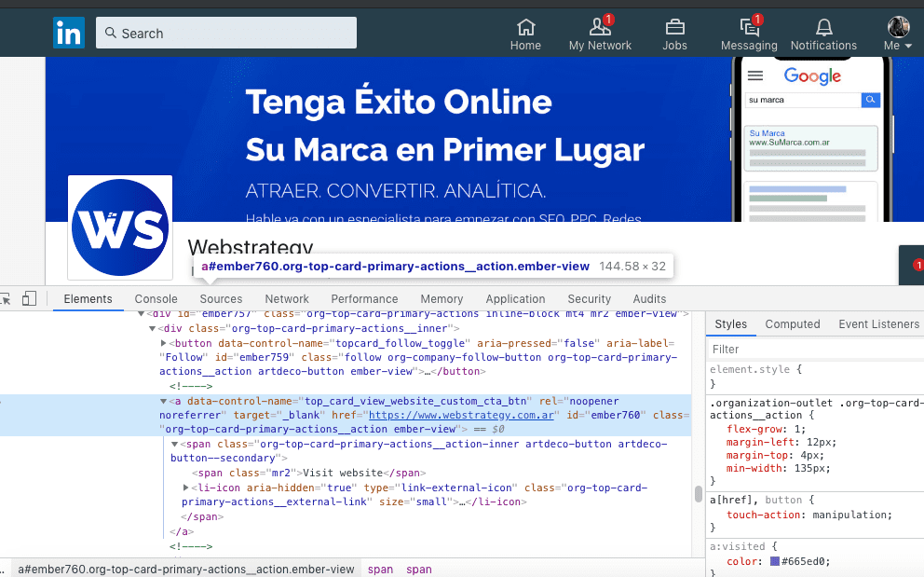
Task: Open the Jobs briefcase icon
Action: pyautogui.click(x=674, y=34)
